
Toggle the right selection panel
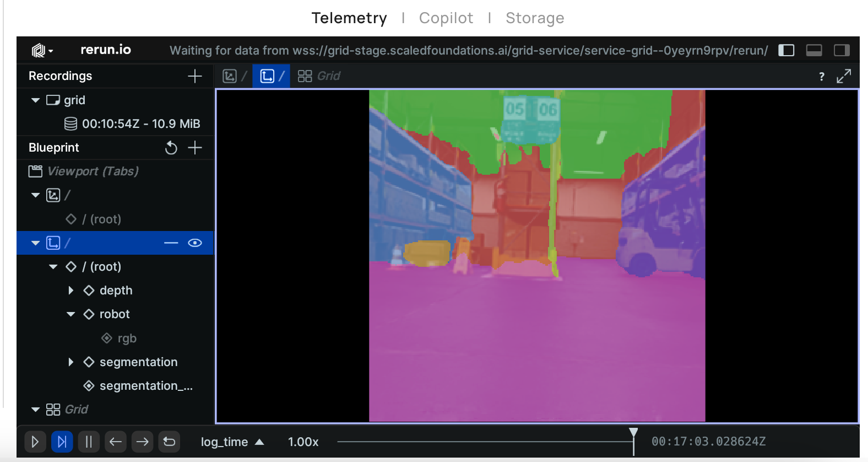(x=842, y=51)
